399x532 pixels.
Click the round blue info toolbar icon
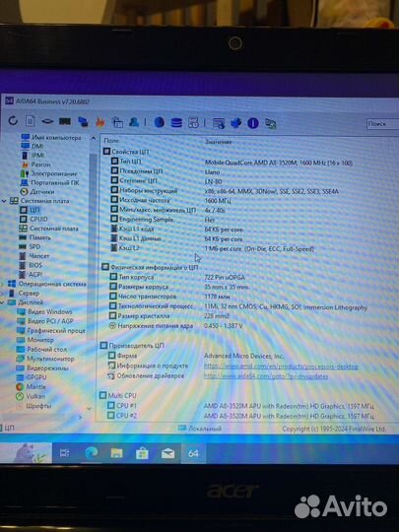click(x=253, y=123)
